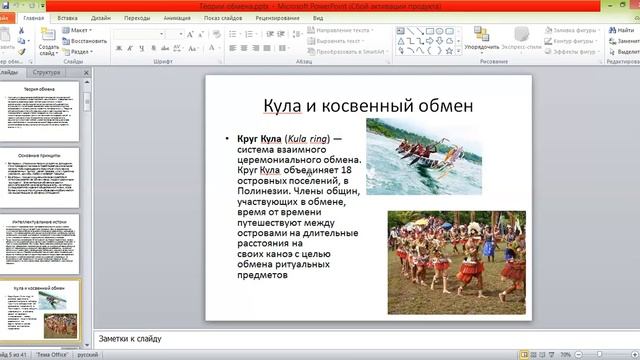640x360 pixels.
Task: Open the font name combo box
Action: 139,34
